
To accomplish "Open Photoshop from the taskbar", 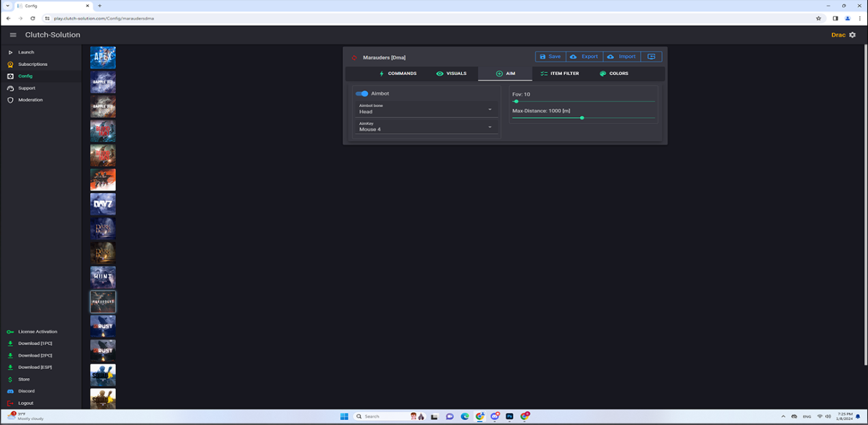I will click(509, 416).
